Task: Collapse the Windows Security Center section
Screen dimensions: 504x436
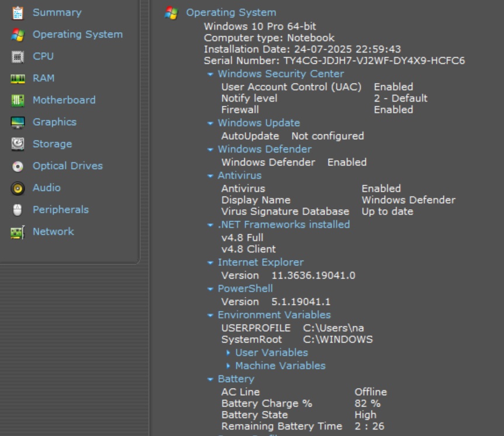Action: tap(210, 74)
